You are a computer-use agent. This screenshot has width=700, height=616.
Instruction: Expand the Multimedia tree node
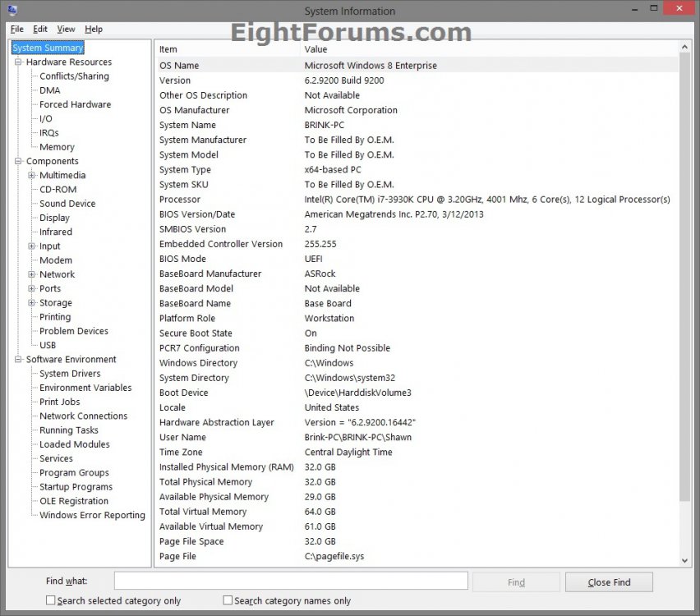click(32, 176)
